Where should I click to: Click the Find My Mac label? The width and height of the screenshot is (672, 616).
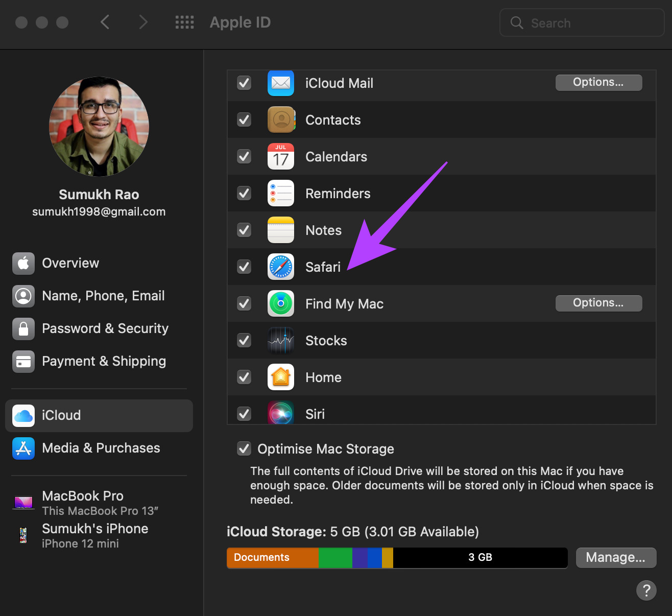tap(344, 304)
